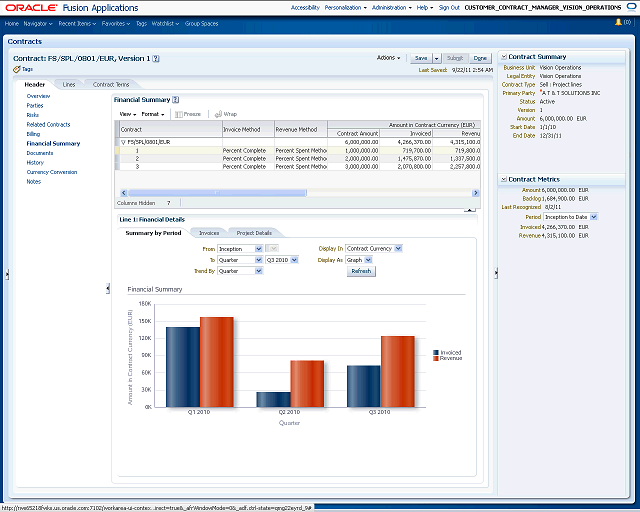Select table row for contract line 2
Image resolution: width=640 pixels, height=512 pixels.
pos(298,158)
